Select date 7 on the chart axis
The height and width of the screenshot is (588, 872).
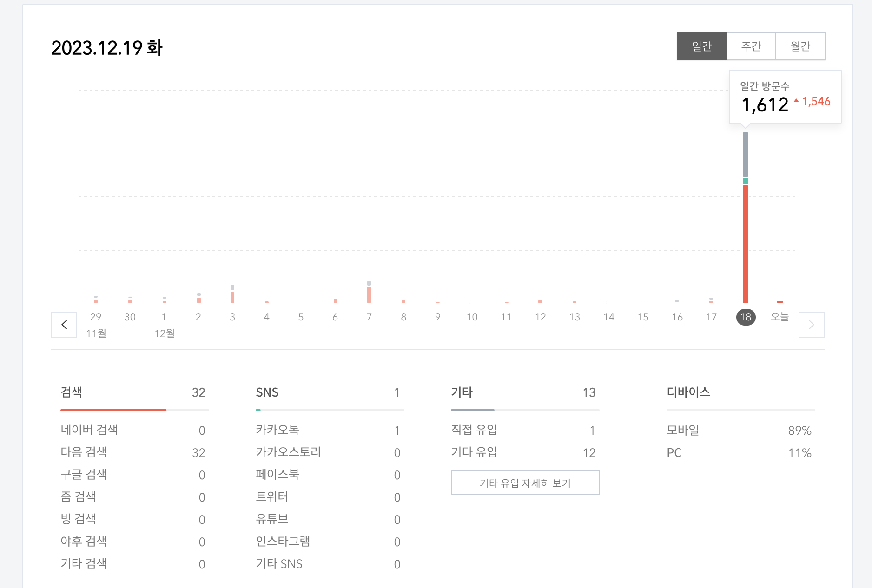pyautogui.click(x=369, y=317)
